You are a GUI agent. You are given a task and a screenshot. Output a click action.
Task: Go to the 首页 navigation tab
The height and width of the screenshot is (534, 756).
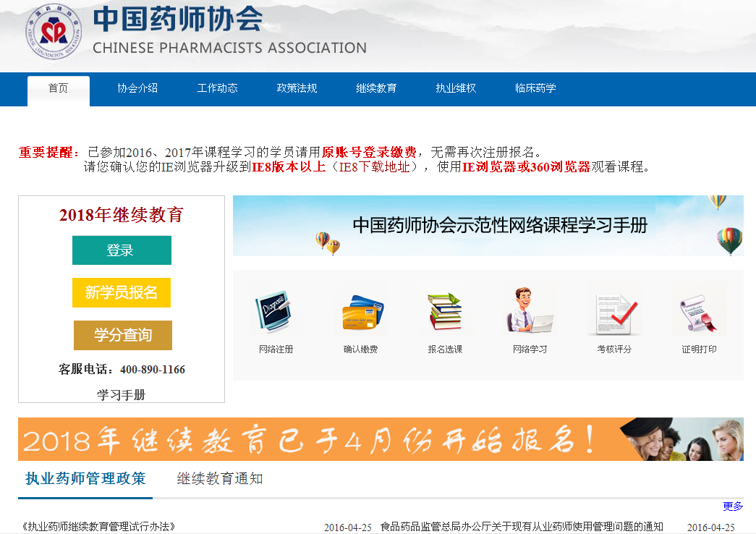59,88
